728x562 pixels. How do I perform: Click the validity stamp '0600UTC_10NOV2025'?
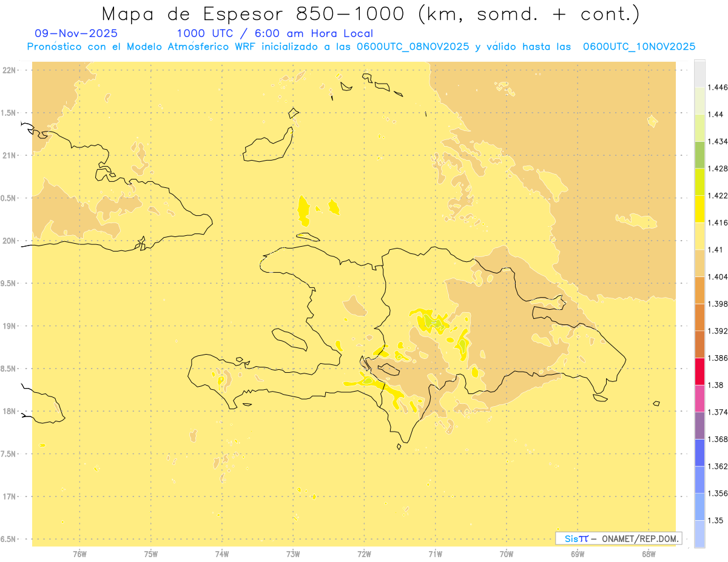pos(639,47)
